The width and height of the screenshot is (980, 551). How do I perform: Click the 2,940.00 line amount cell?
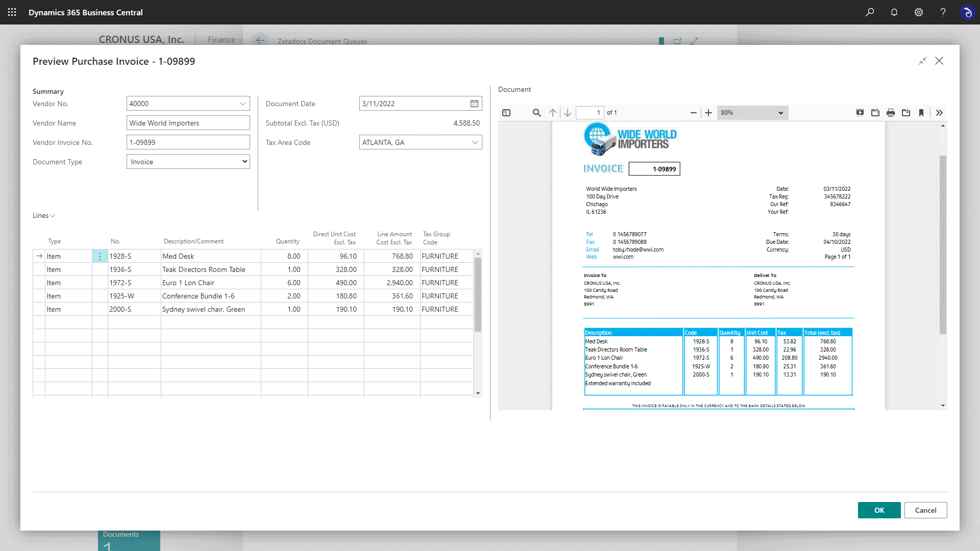pyautogui.click(x=392, y=283)
